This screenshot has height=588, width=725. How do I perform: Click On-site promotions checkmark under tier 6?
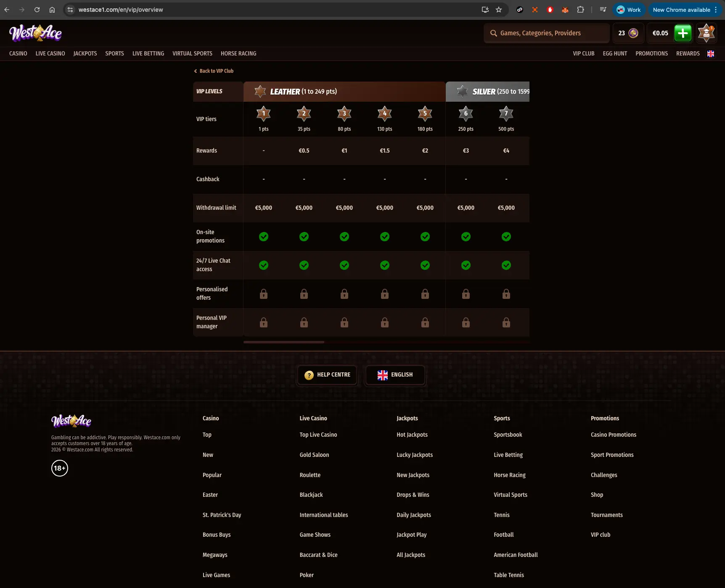pyautogui.click(x=466, y=237)
